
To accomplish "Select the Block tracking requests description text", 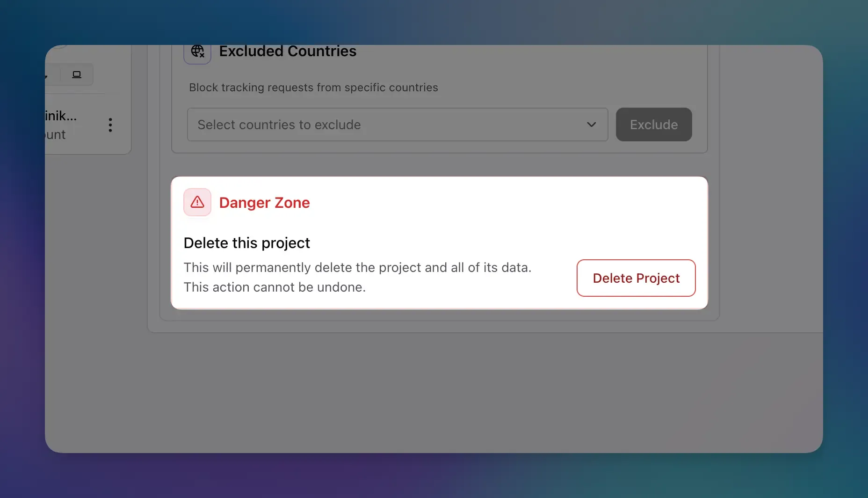I will click(313, 88).
